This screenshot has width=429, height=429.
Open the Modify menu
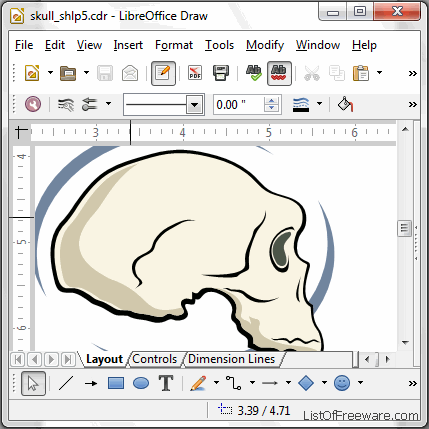pyautogui.click(x=265, y=45)
